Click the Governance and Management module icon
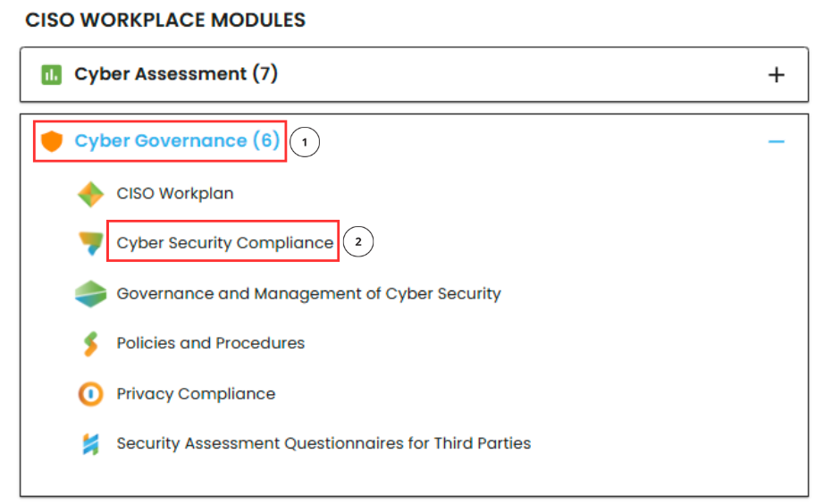This screenshot has width=815, height=504. coord(90,294)
